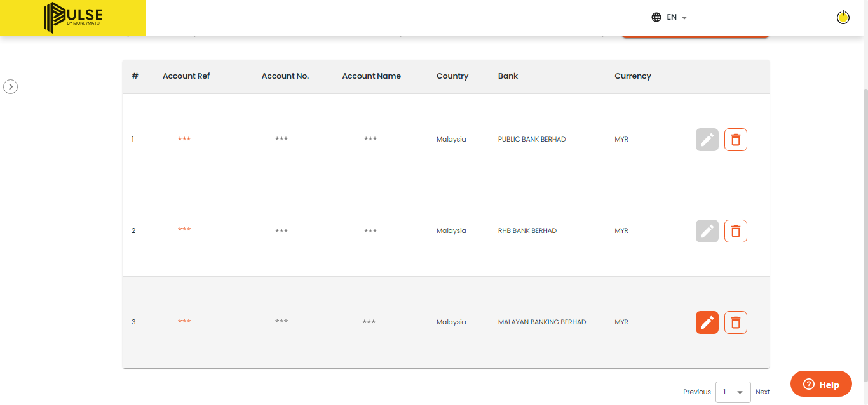Click the Country column header
Image resolution: width=868 pixels, height=405 pixels.
[452, 76]
